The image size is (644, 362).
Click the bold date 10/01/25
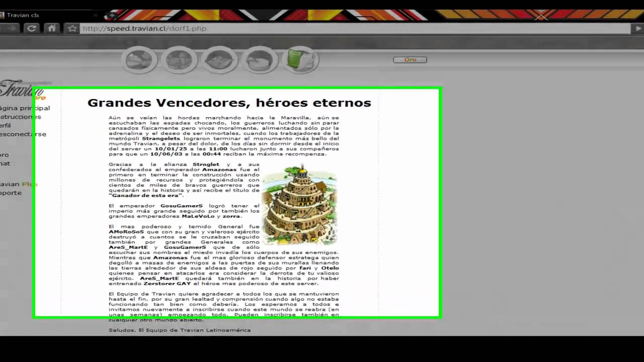click(172, 149)
